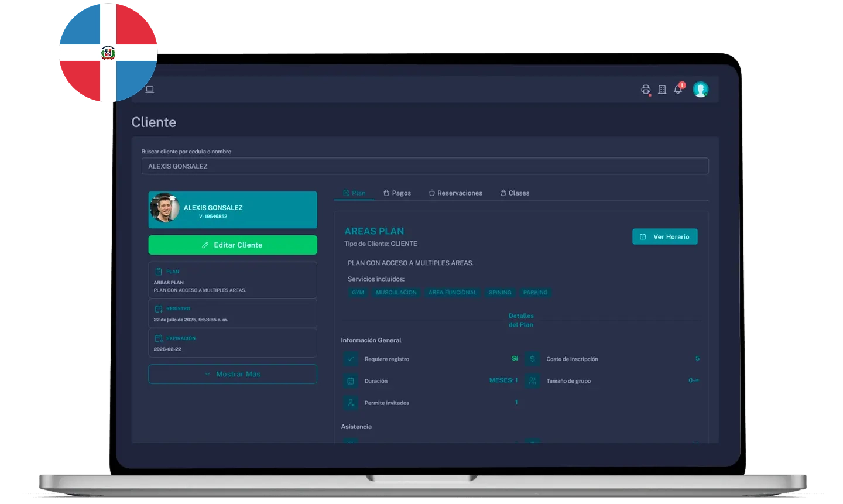Click the Requiere registro checkmark icon
Screen dimensions: 843x504
[x=351, y=359]
